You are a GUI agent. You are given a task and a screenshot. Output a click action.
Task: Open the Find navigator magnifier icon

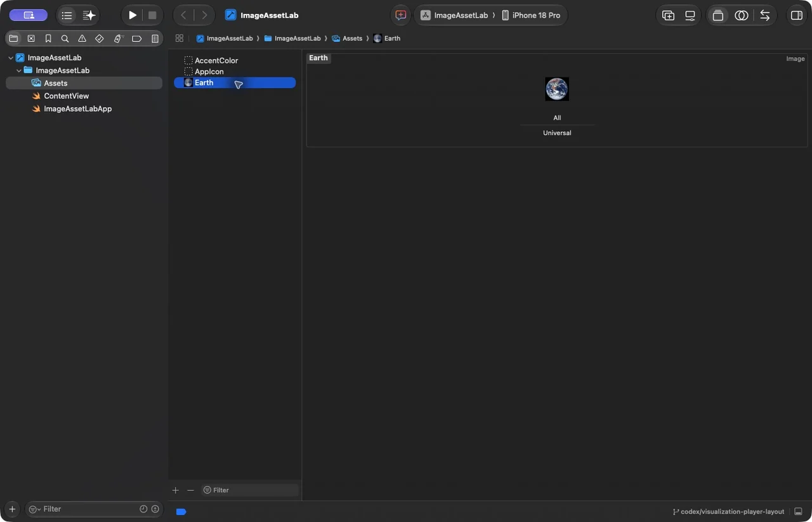(x=65, y=39)
